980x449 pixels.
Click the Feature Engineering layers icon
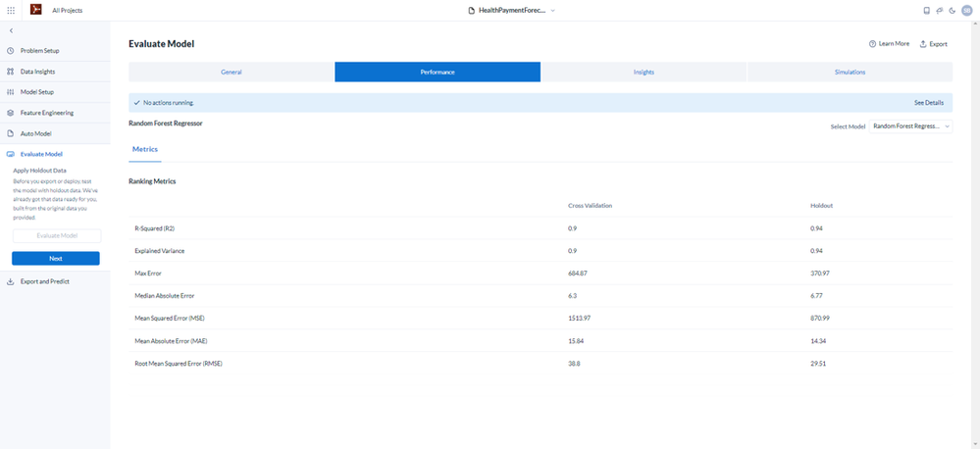(11, 113)
